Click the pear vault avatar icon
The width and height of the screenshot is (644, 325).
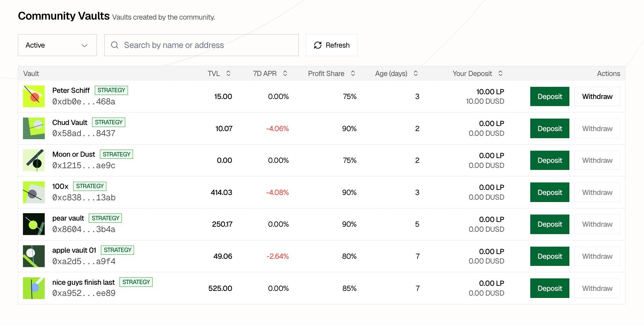point(34,224)
